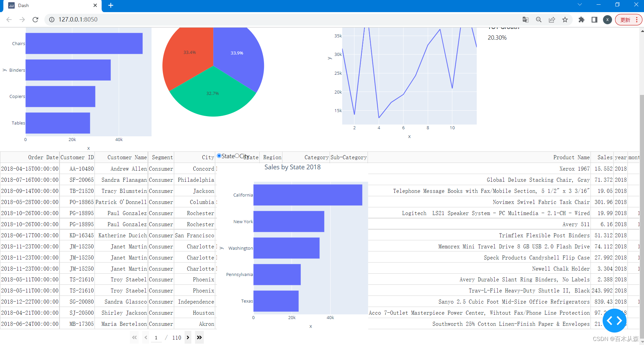The height and width of the screenshot is (345, 644).
Task: Focus the address bar URL field
Action: point(282,20)
